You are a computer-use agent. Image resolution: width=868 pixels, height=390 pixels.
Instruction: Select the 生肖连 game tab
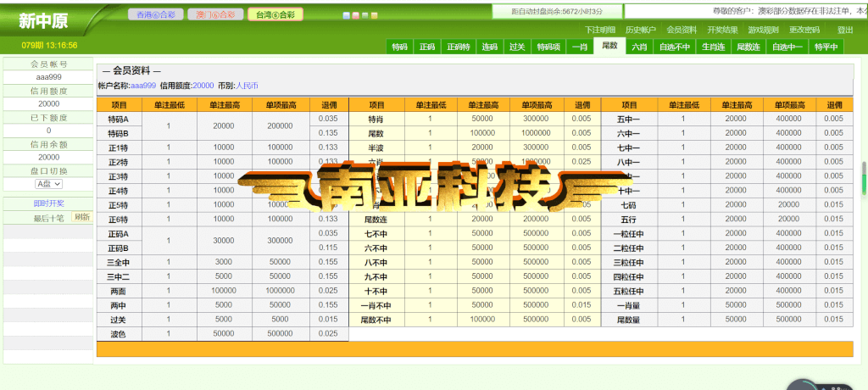coord(714,47)
